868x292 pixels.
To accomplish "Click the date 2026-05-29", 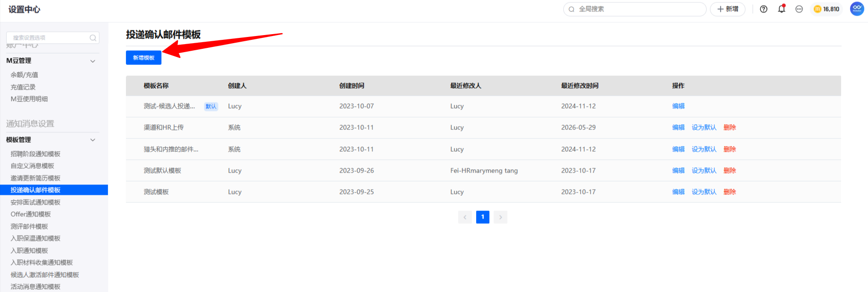I will [x=578, y=128].
